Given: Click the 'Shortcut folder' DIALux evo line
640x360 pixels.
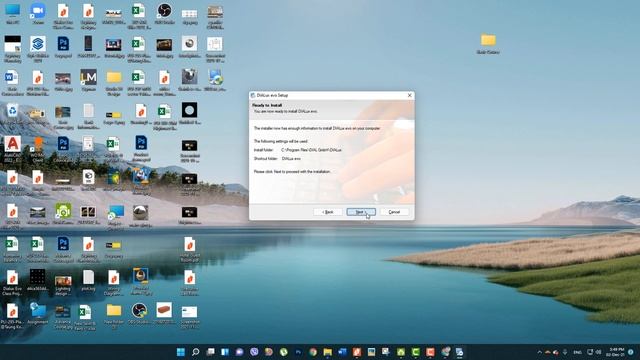Looking at the screenshot, I should [277, 159].
